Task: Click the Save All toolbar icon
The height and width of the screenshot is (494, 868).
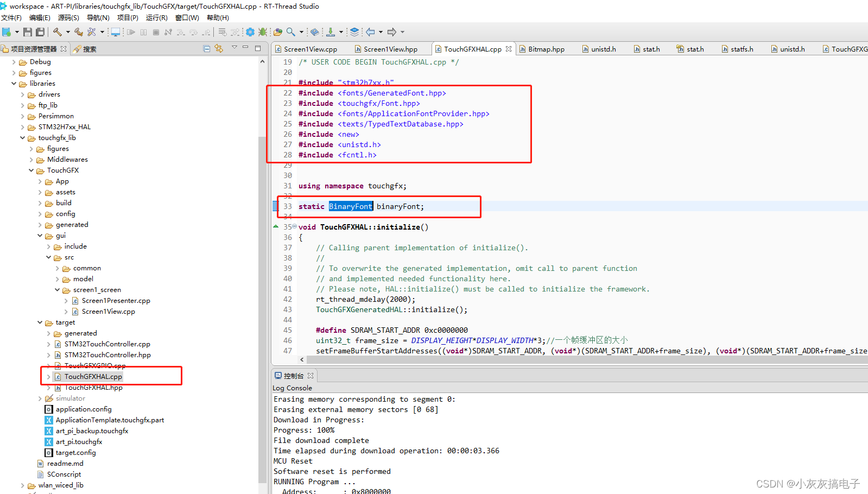Action: [40, 32]
